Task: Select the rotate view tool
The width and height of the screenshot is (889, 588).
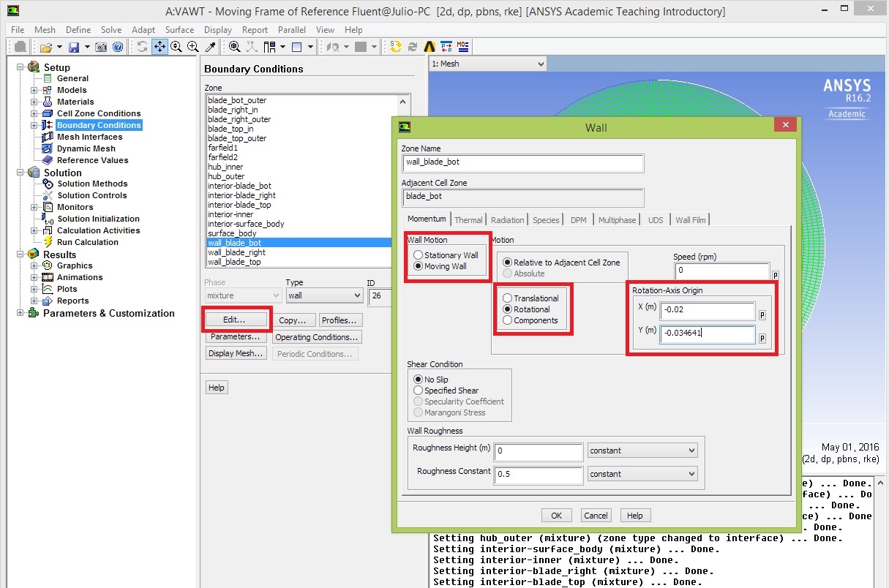Action: click(142, 47)
